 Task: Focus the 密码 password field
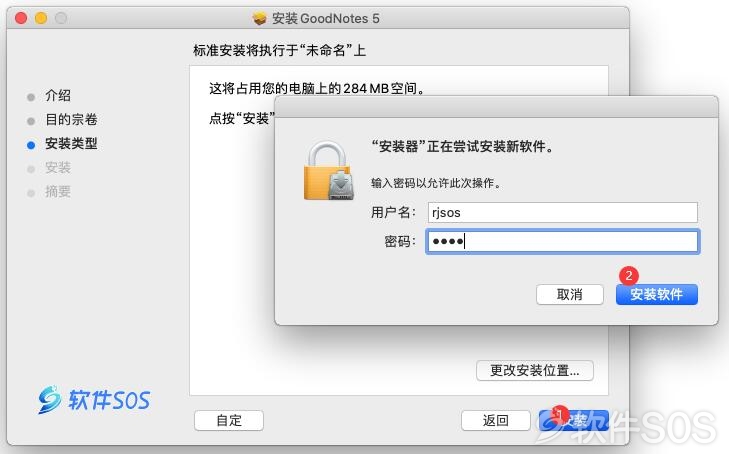(x=563, y=241)
